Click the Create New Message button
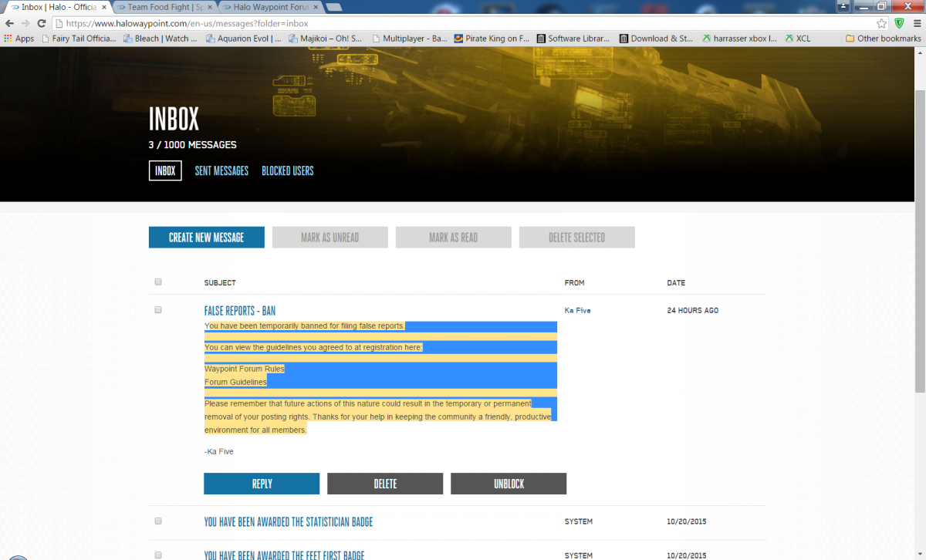 206,238
